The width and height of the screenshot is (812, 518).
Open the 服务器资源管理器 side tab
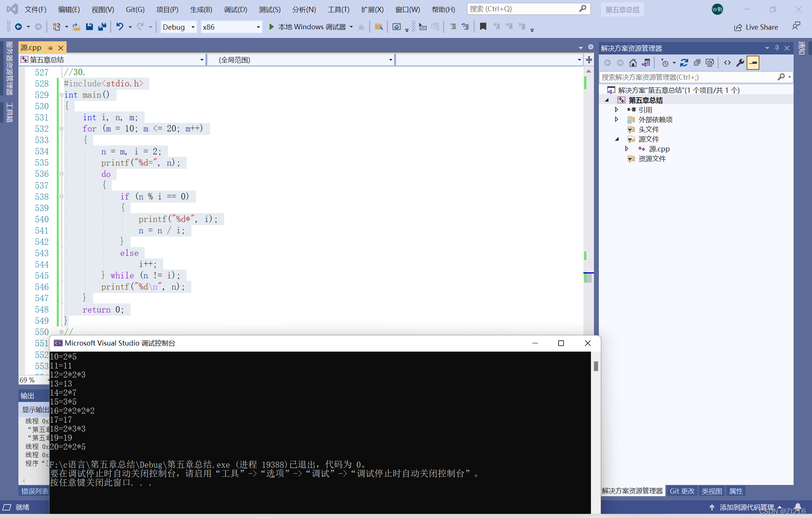[9, 68]
